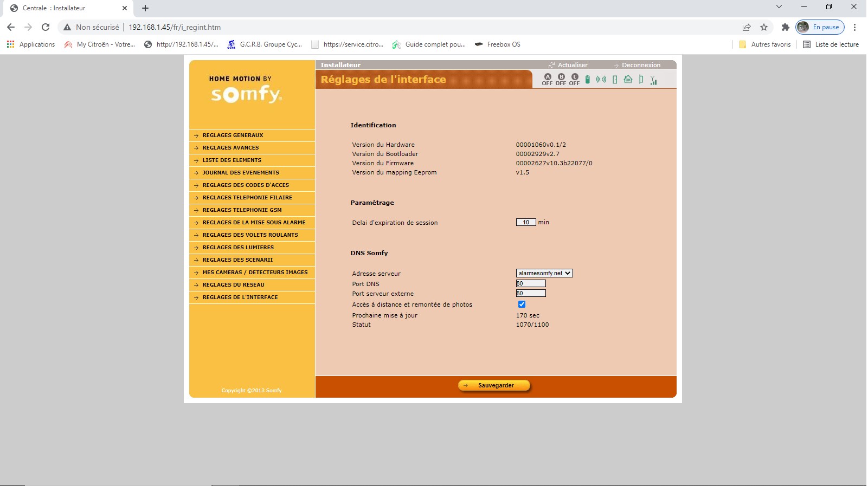868x486 pixels.
Task: Open the Autres favoris bookmarks folder
Action: click(x=765, y=44)
